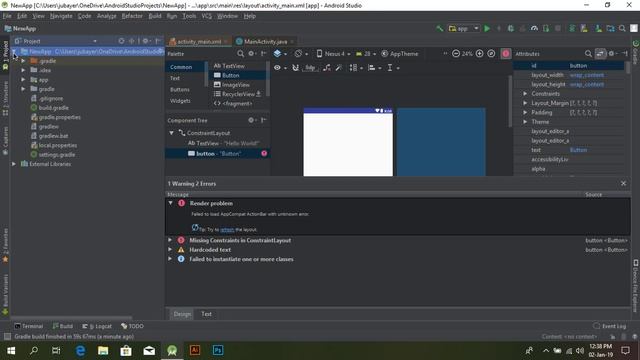This screenshot has height=360, width=640.
Task: Toggle Autoconnect magnet icon
Action: pyautogui.click(x=296, y=68)
